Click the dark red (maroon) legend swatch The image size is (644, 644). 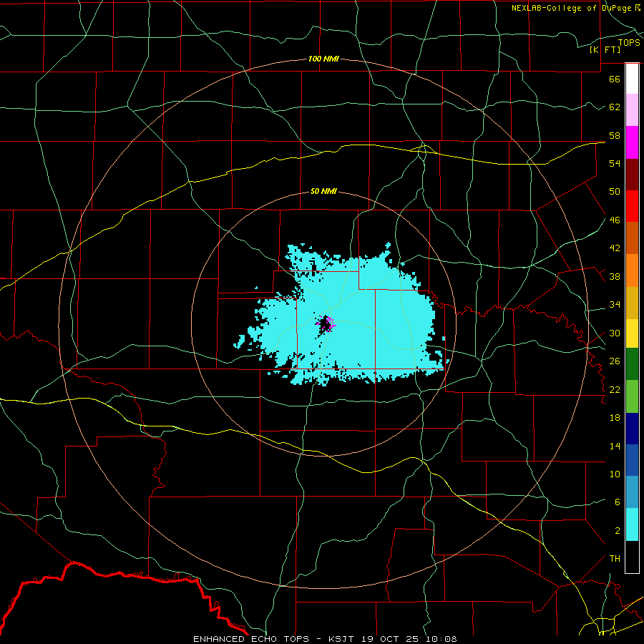click(x=632, y=174)
